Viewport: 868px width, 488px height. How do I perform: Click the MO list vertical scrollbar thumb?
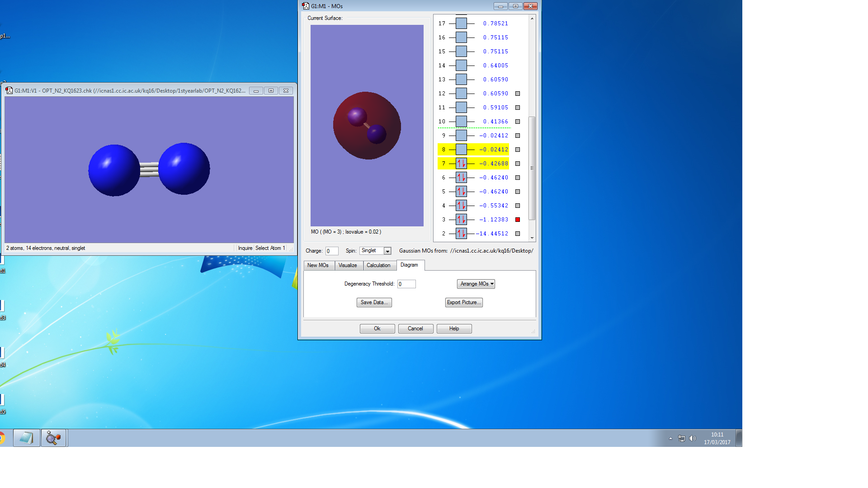click(x=532, y=168)
